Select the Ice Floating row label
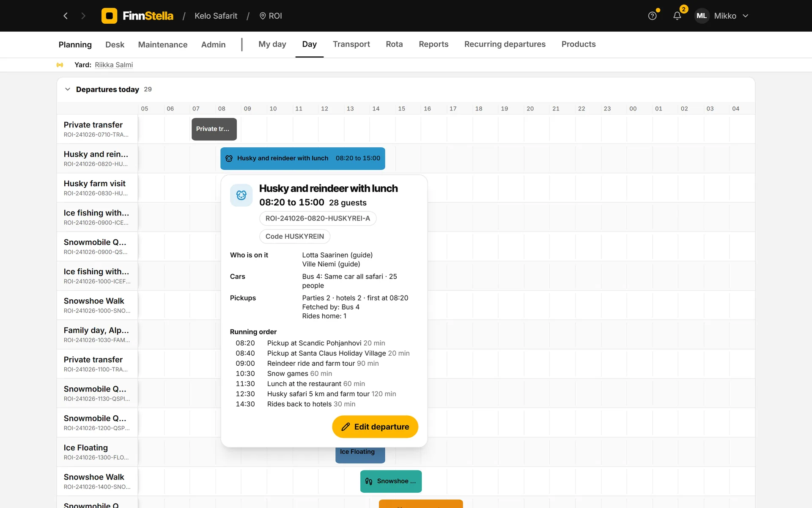 (x=97, y=452)
